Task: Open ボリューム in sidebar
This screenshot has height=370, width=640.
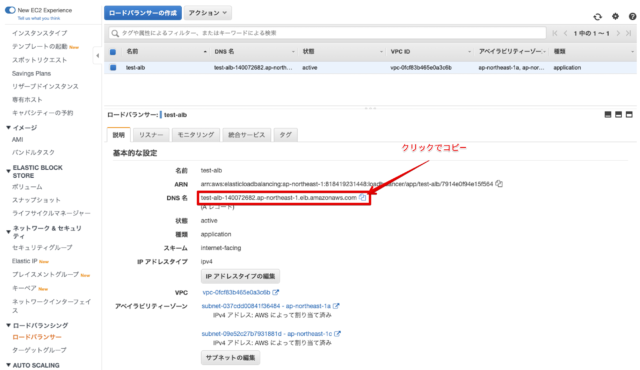Action: 27,187
